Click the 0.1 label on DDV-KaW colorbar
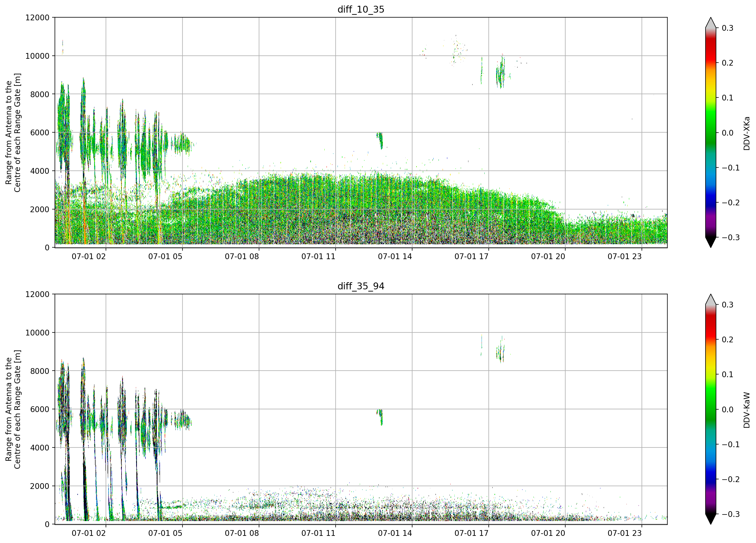Viewport: 756px width, 543px height. [x=727, y=374]
